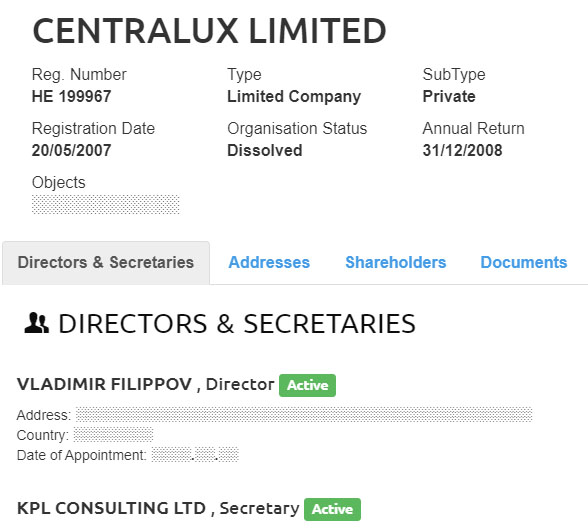Click the annual return date 31/12/2008

[x=462, y=150]
